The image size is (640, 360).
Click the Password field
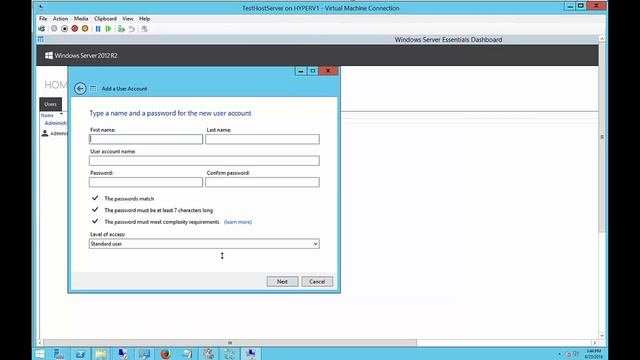146,182
